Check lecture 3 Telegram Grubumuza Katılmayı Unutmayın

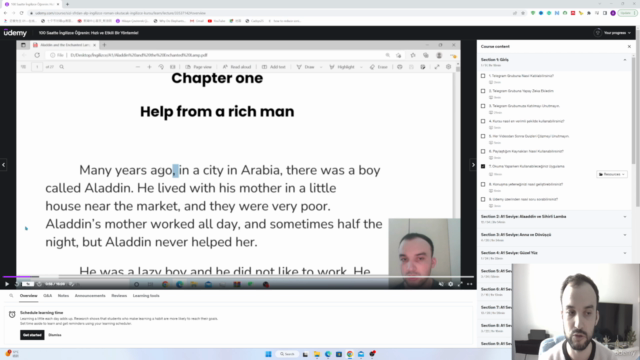(x=483, y=106)
